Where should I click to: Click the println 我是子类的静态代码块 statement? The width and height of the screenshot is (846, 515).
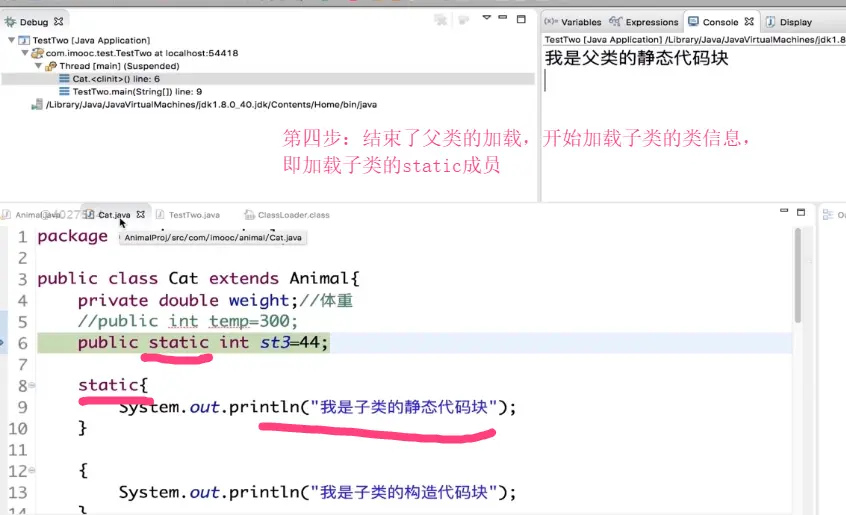317,407
